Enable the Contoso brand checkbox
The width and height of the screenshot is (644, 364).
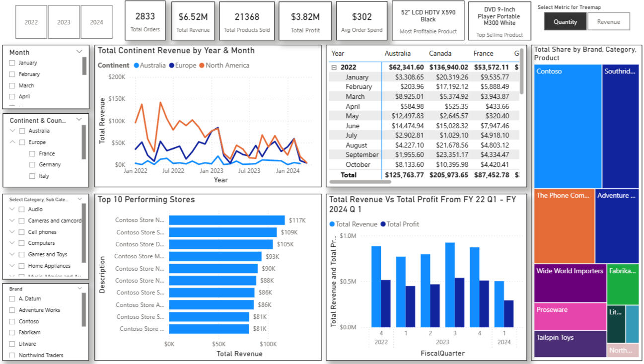[x=12, y=321]
